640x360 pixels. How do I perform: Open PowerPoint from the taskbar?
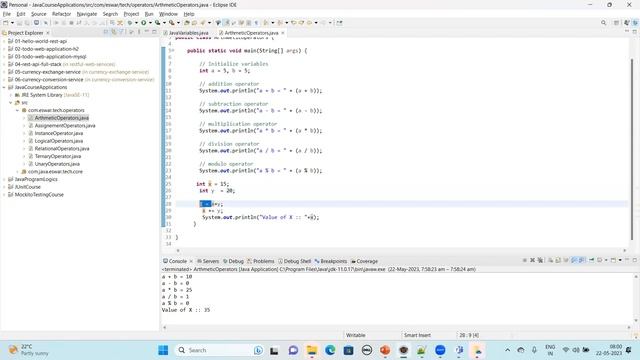pyautogui.click(x=385, y=350)
